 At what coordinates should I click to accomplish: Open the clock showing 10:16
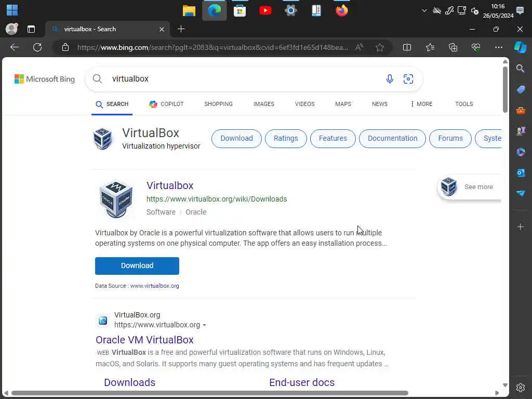point(498,11)
